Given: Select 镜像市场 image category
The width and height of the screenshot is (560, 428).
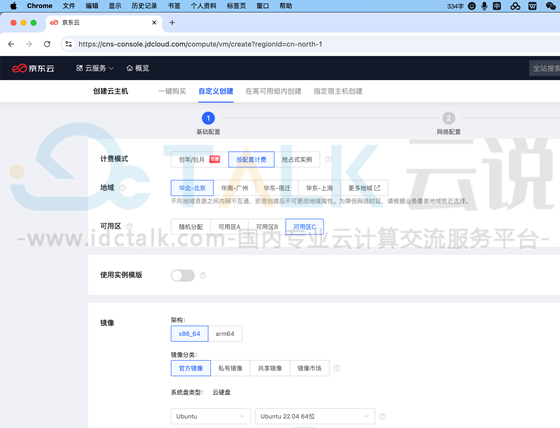Looking at the screenshot, I should [x=309, y=368].
